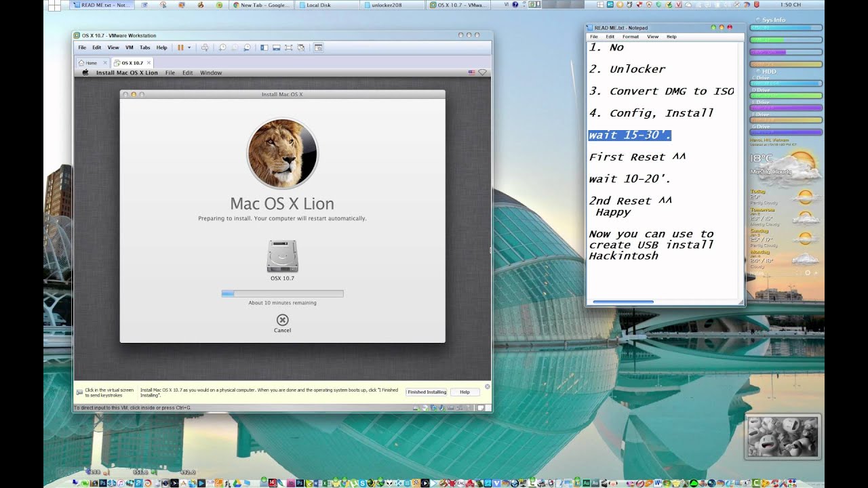Screen dimensions: 868x488
Task: Open the snapshot manager icon
Action: tap(247, 47)
